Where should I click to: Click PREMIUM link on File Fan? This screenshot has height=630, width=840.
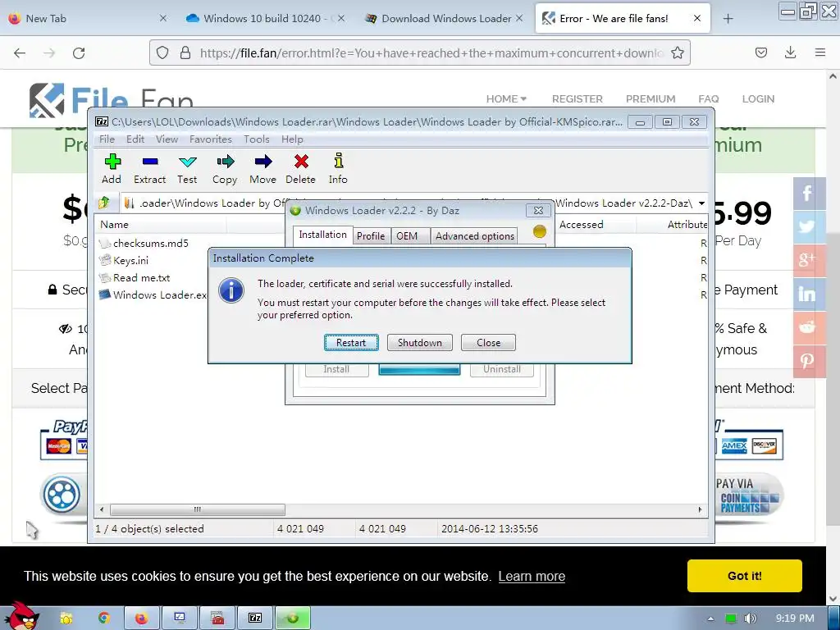651,99
